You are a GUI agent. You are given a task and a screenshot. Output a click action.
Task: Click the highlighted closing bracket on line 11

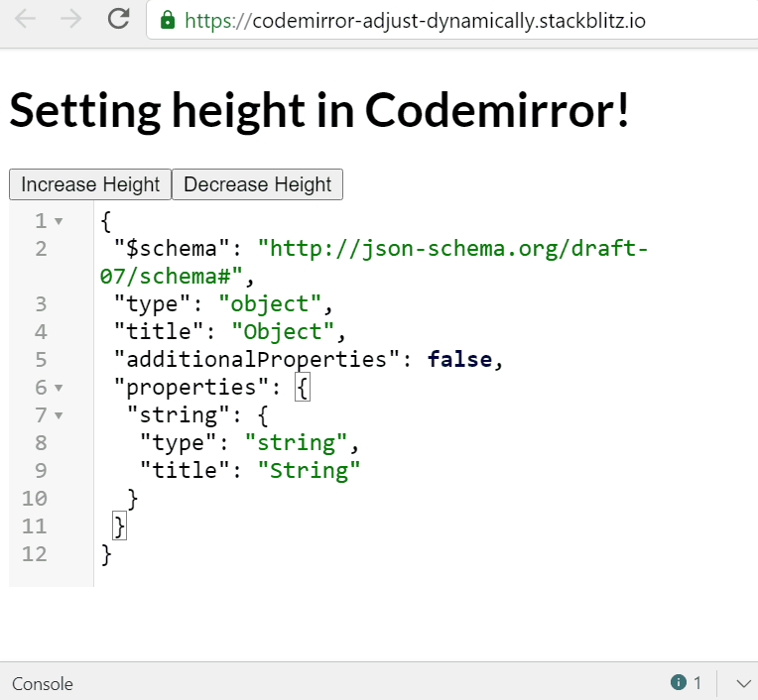tap(121, 525)
